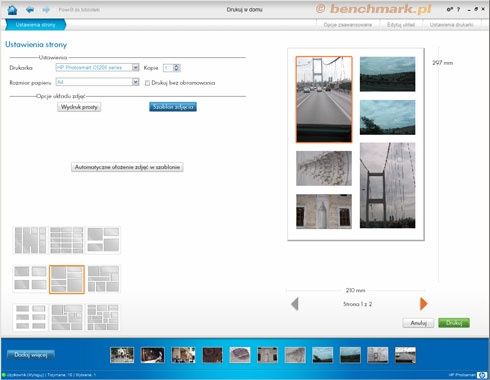Click the Strona 1 z 2 page label
This screenshot has height=380, width=490.
point(358,304)
